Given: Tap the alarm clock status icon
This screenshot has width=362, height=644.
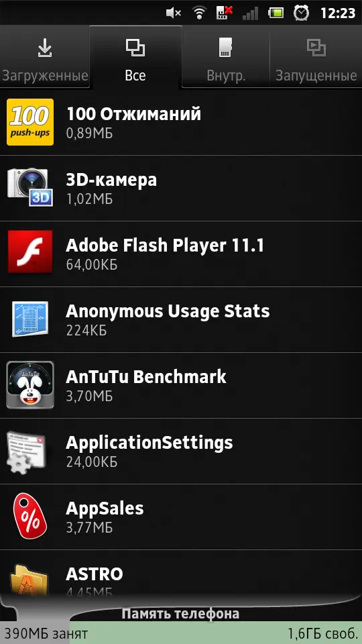Looking at the screenshot, I should 301,13.
